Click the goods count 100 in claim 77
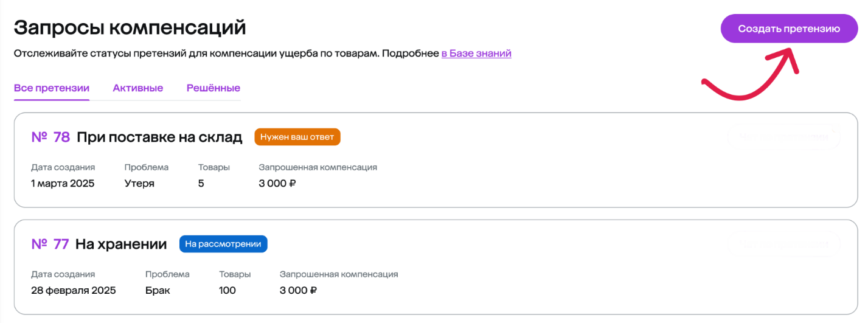The image size is (868, 323). pyautogui.click(x=227, y=291)
